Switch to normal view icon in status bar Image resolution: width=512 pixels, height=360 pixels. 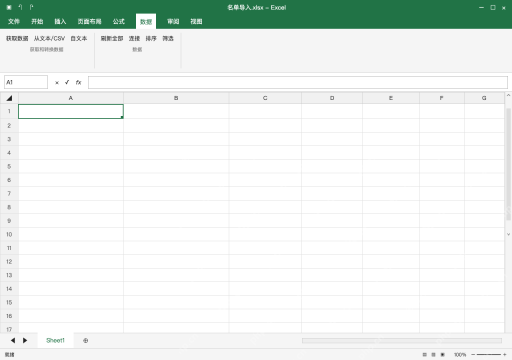coord(425,354)
